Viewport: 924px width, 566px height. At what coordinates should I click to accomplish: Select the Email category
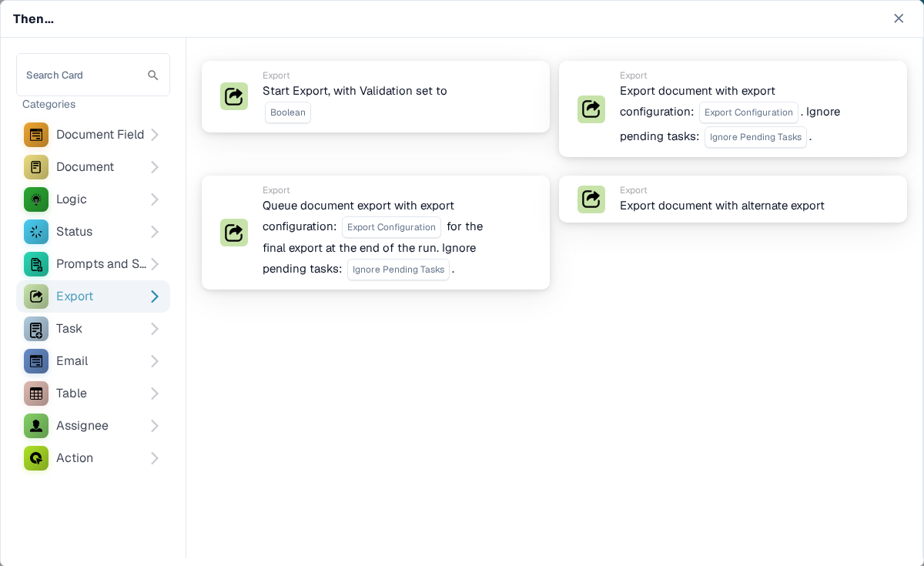pyautogui.click(x=93, y=361)
